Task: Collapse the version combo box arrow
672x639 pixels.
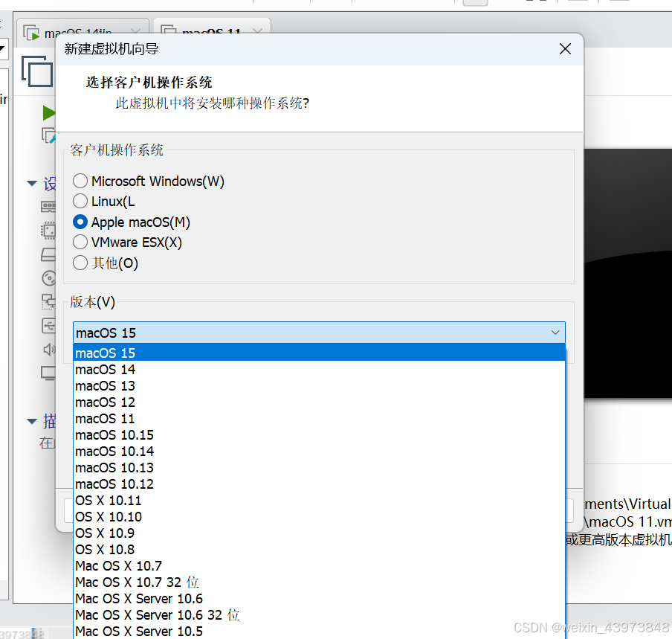Action: (x=555, y=333)
